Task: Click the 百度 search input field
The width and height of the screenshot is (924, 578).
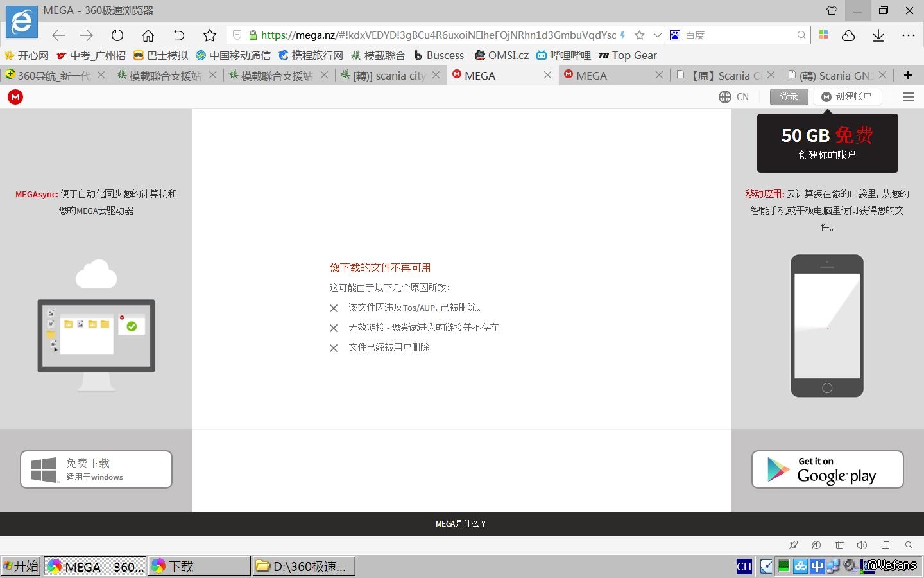Action: (738, 35)
